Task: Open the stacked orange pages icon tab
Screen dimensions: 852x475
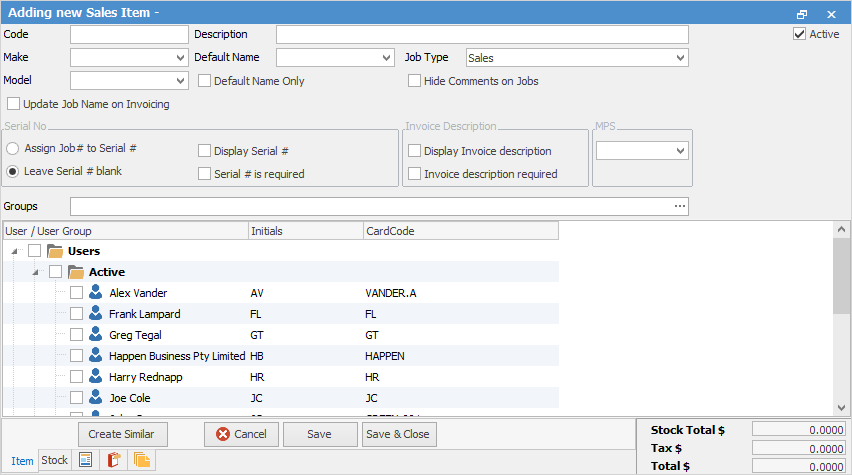Action: [x=142, y=460]
